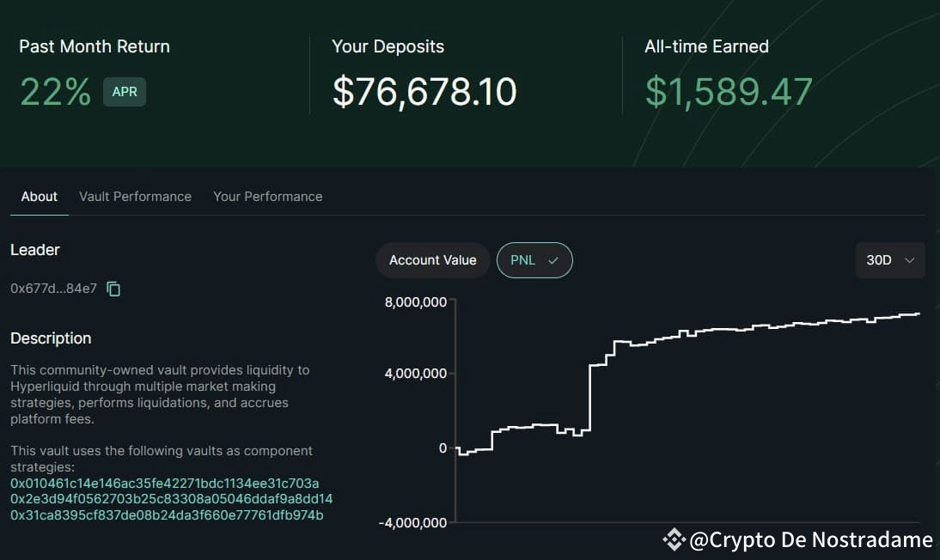
Task: Switch to the Vault Performance tab
Action: [x=135, y=196]
